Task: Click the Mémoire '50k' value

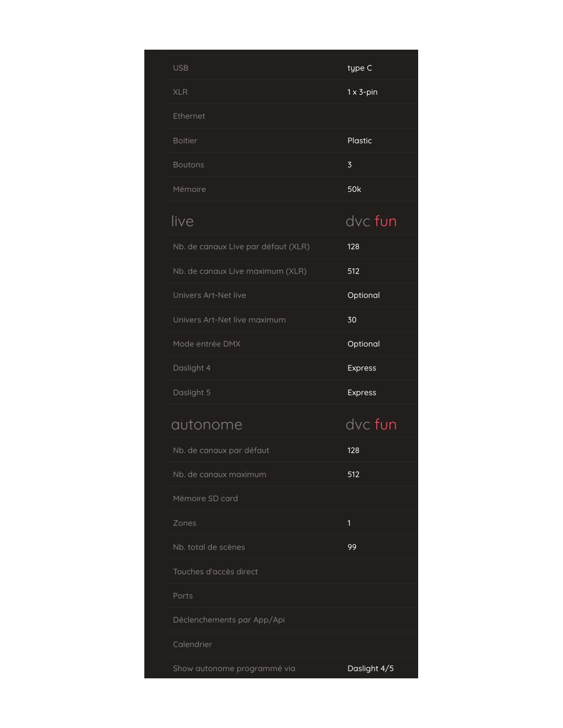Action: point(354,189)
